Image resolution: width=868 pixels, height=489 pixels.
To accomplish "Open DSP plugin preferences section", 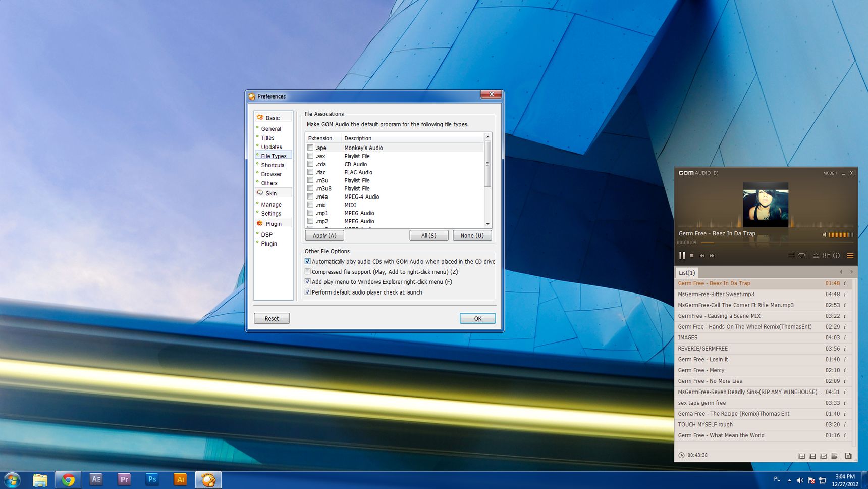I will tap(267, 235).
